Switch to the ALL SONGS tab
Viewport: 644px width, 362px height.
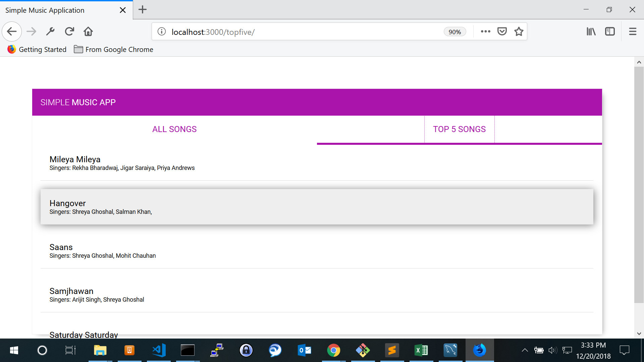tap(174, 129)
